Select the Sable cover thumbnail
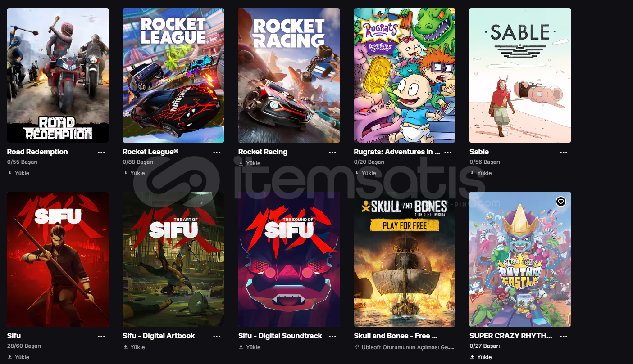Image resolution: width=633 pixels, height=364 pixels. (x=520, y=75)
